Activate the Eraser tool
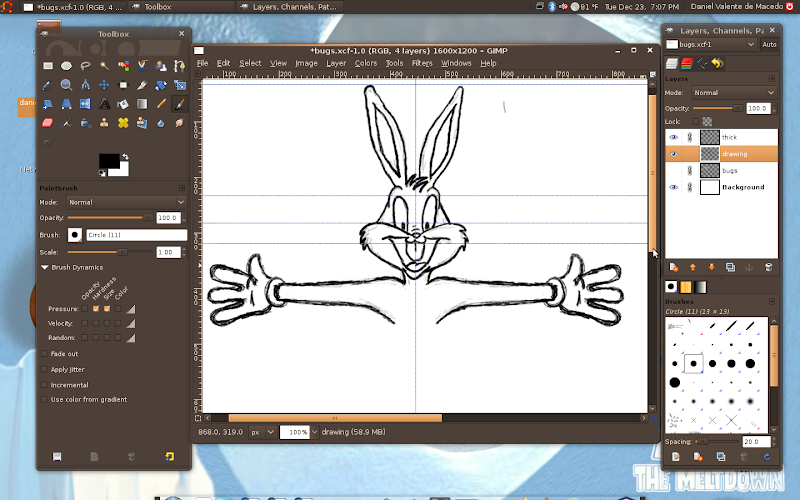 point(47,123)
